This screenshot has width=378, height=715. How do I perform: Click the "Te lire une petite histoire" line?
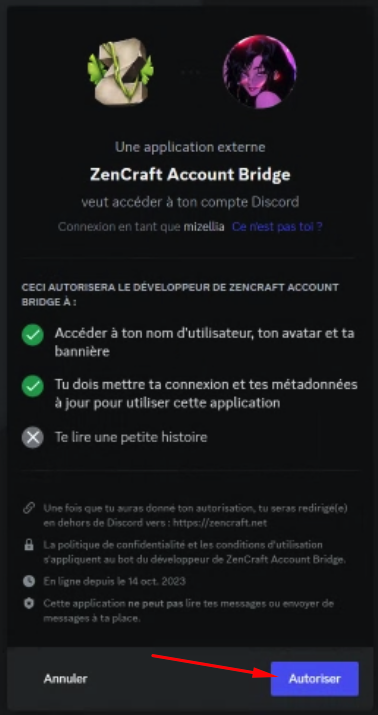131,437
